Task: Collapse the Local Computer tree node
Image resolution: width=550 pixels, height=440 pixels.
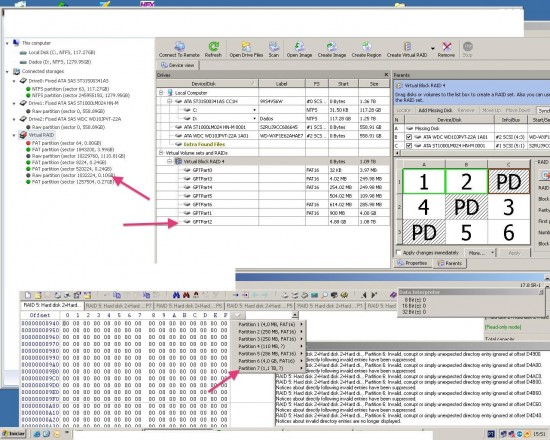Action: 161,93
